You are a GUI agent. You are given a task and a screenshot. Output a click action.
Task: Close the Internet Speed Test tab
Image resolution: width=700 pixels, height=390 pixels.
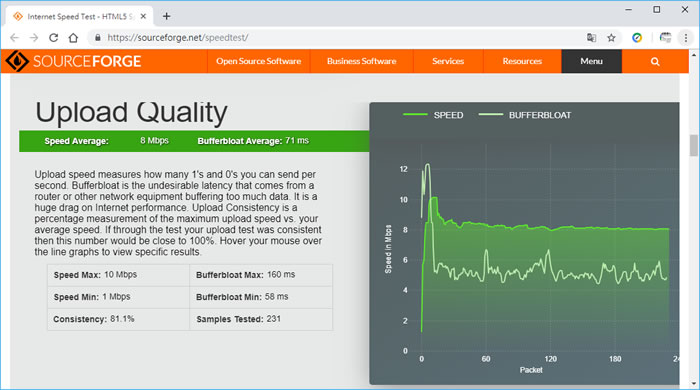tap(143, 17)
